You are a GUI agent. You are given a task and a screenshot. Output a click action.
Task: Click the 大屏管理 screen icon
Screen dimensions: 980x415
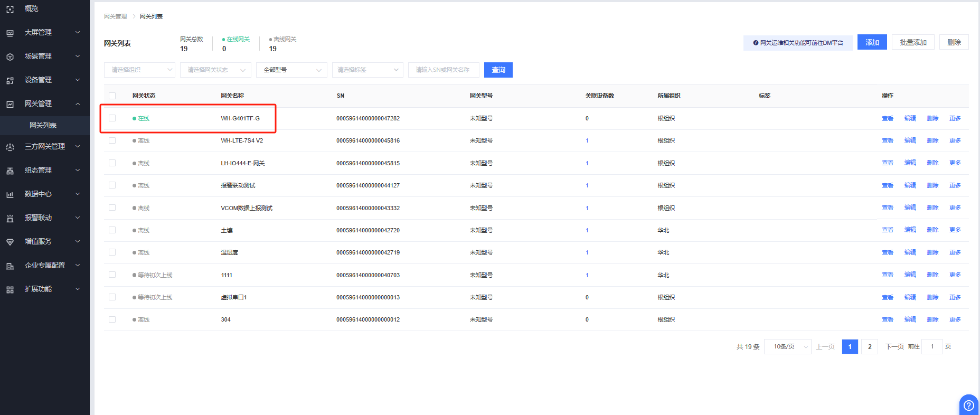(x=10, y=33)
